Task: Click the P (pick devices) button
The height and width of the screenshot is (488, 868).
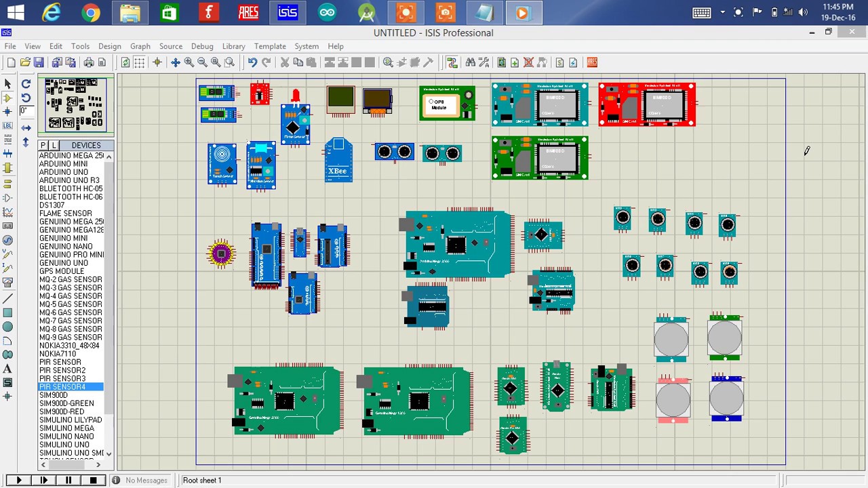Action: tap(43, 146)
